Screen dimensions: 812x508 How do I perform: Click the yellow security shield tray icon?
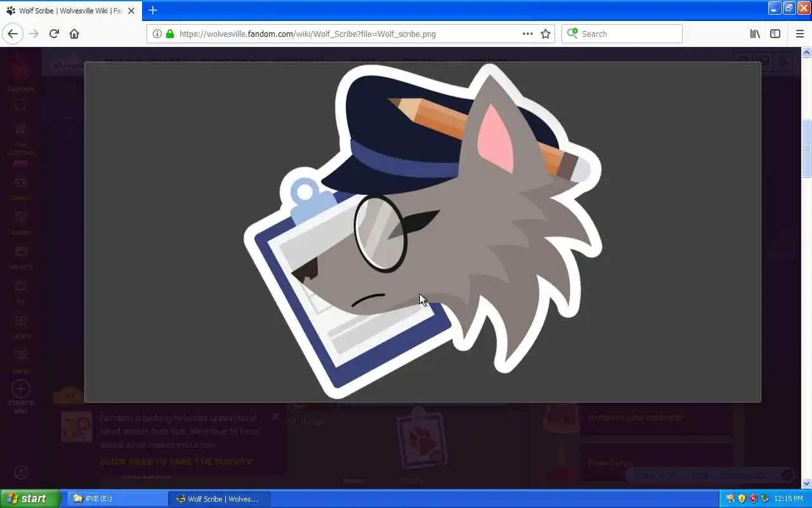[x=742, y=498]
